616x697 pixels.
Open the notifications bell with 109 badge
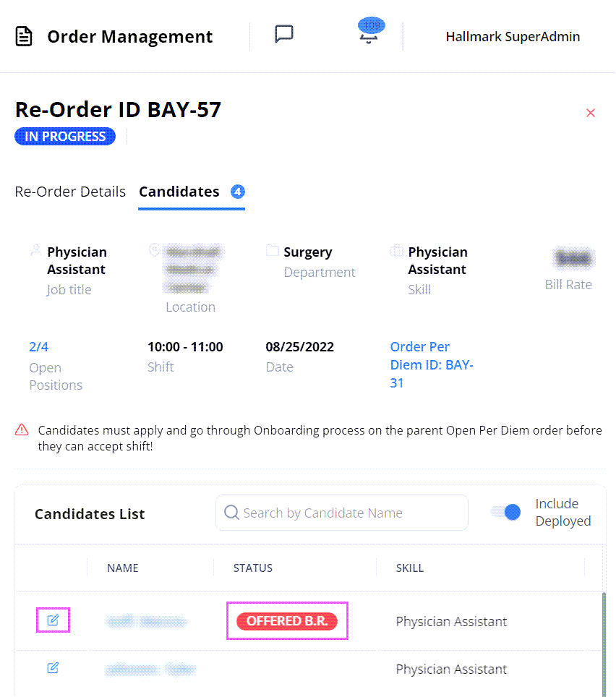coord(370,31)
